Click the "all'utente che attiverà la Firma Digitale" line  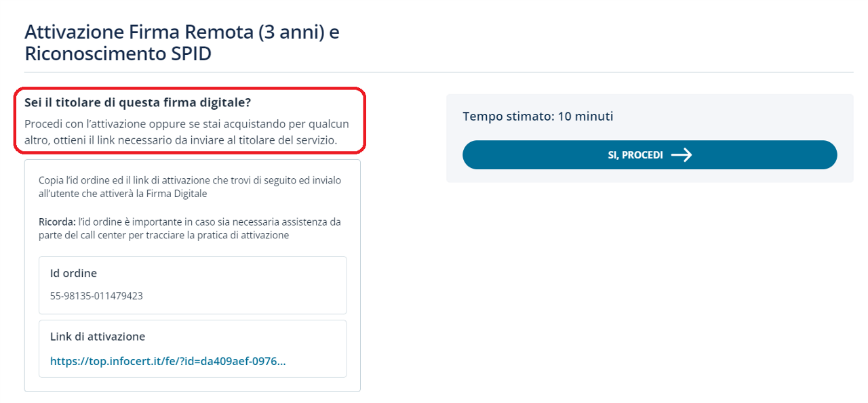[123, 194]
